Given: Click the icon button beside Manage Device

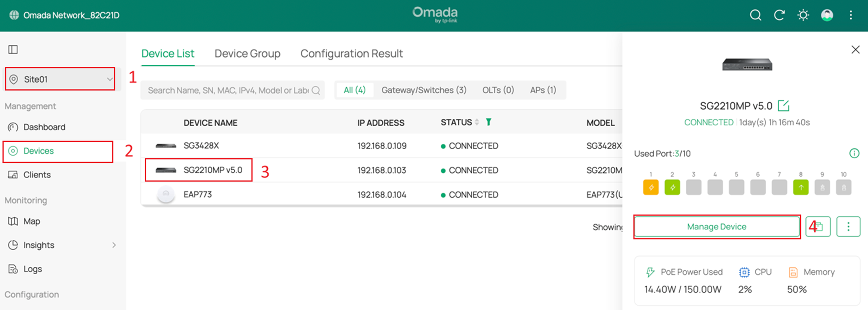Looking at the screenshot, I should (x=818, y=227).
